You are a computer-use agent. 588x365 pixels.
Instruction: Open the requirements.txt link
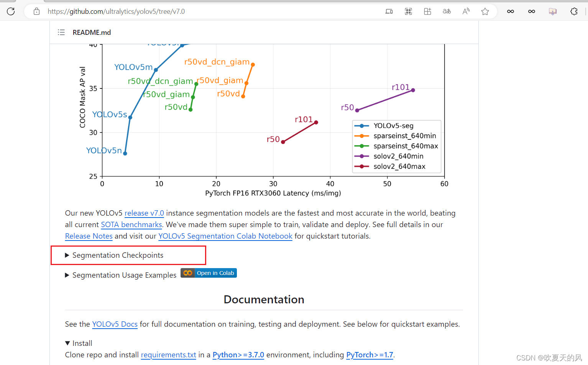[169, 355]
